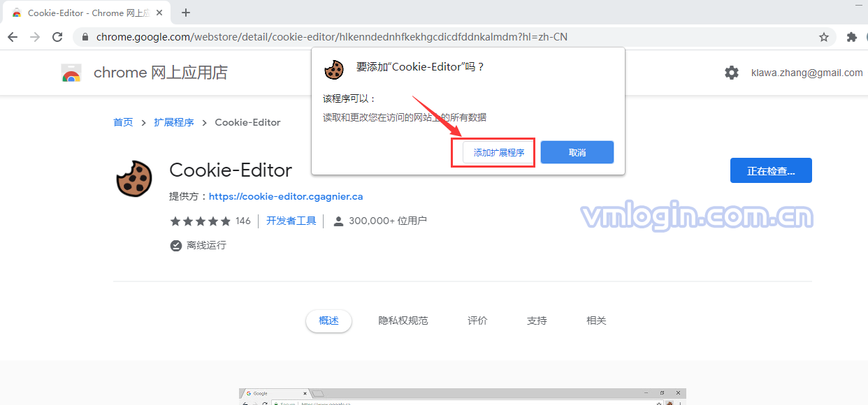The height and width of the screenshot is (405, 868).
Task: Close the Cookie-Editor browser tab
Action: click(x=159, y=13)
